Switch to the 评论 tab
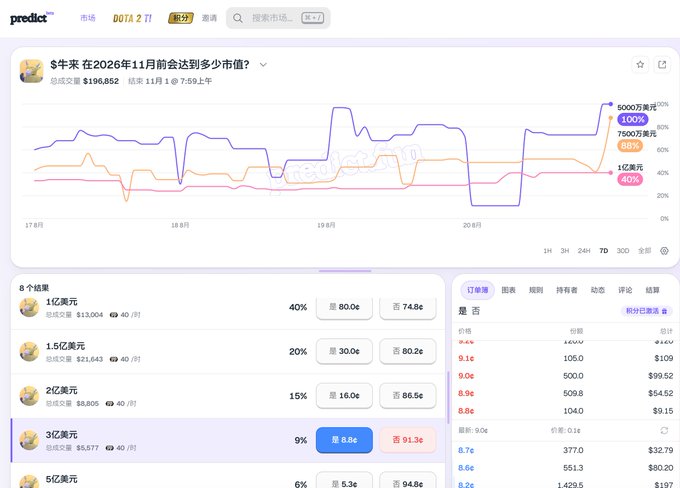The image size is (680, 488). coord(625,290)
